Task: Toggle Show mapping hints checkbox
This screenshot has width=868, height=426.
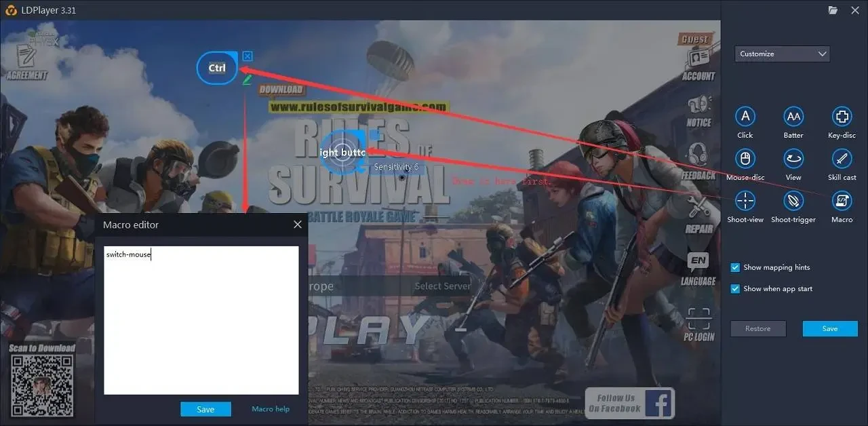Action: pos(735,267)
